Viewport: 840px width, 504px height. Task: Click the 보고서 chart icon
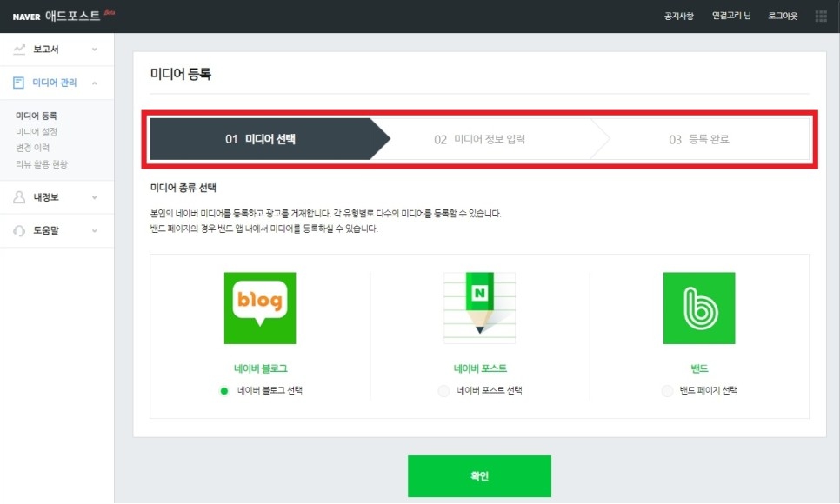[19, 50]
